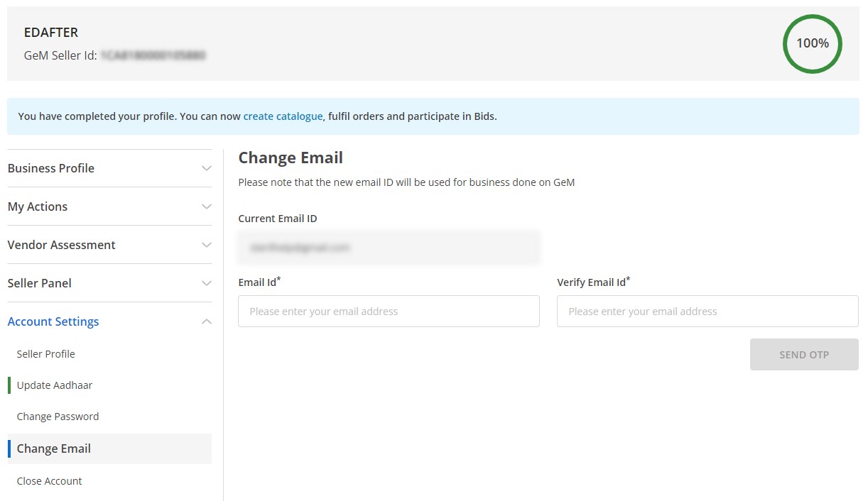This screenshot has height=501, width=868.
Task: Expand the Vendor Assessment section
Action: (x=109, y=245)
